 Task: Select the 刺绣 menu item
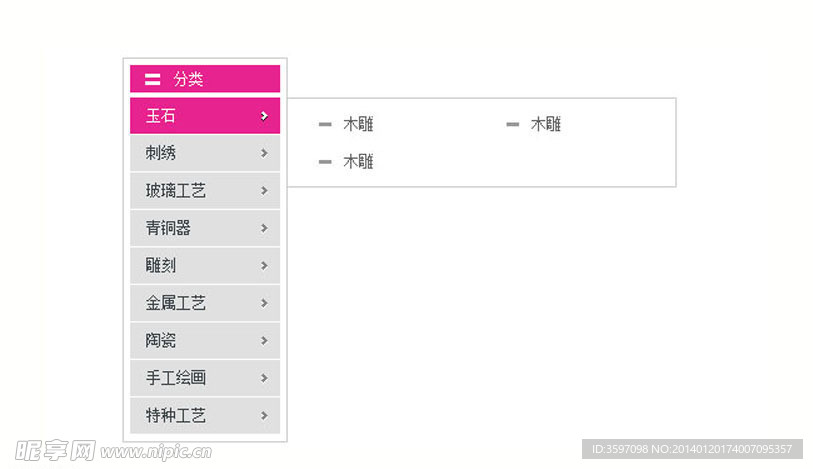(x=205, y=153)
